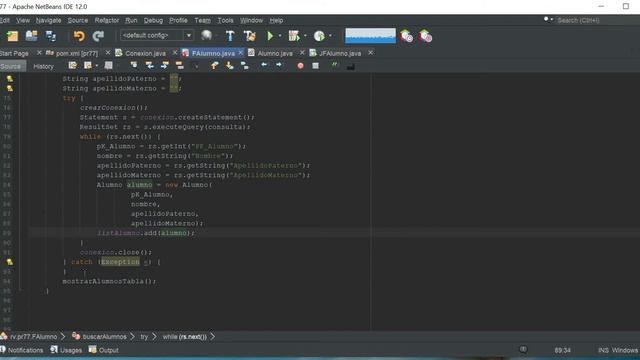Toggle Bookmark on current line

(x=245, y=65)
